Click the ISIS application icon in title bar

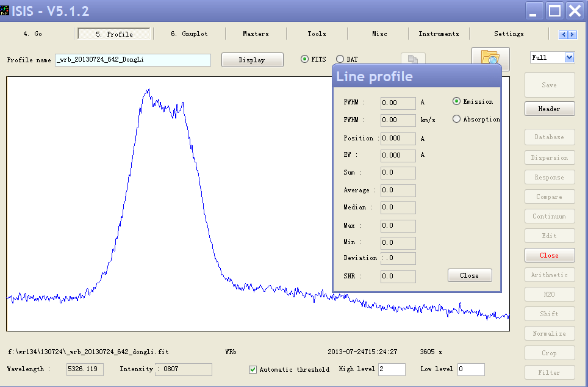point(5,10)
